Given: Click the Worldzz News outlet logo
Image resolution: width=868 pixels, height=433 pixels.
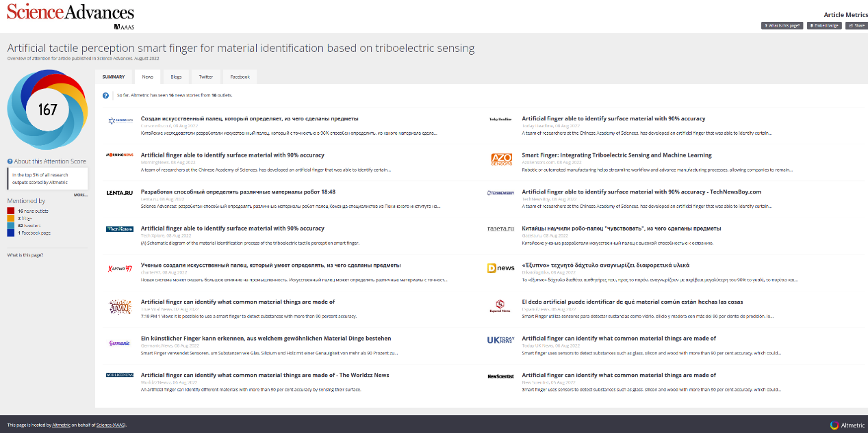Looking at the screenshot, I should 120,376.
